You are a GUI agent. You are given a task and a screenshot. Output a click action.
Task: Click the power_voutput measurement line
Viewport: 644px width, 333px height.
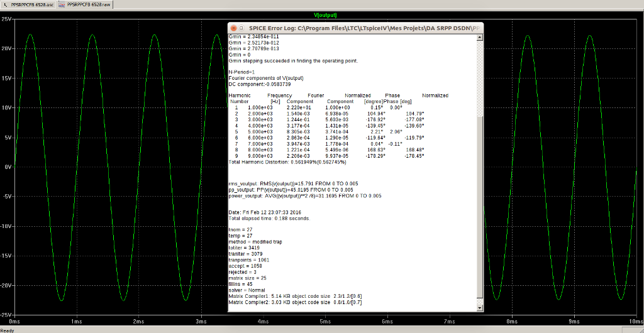pyautogui.click(x=305, y=196)
